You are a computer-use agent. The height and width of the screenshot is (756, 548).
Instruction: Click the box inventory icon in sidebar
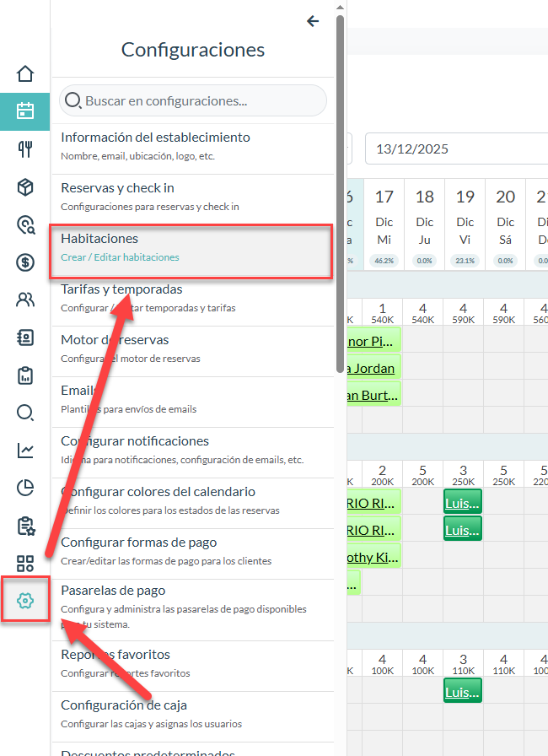pos(25,187)
